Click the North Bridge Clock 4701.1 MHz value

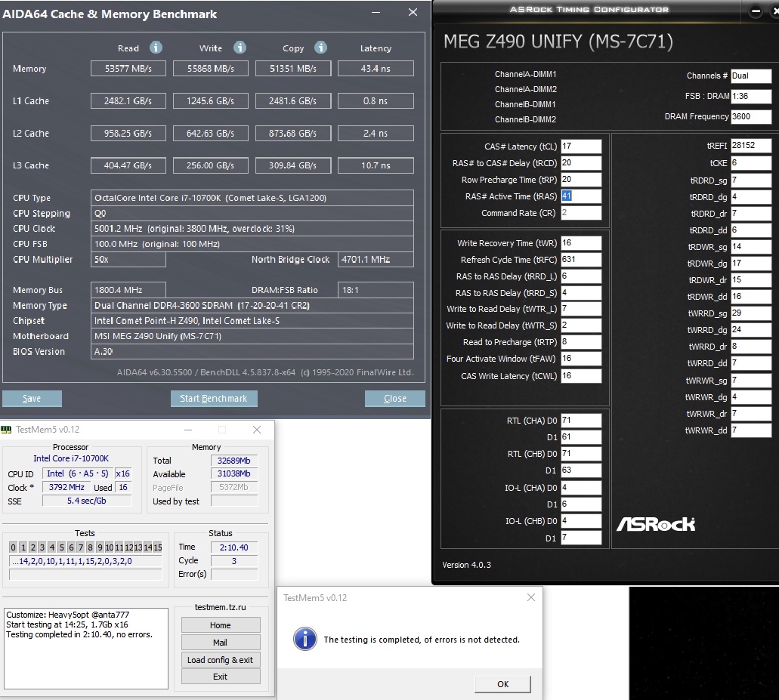(376, 259)
